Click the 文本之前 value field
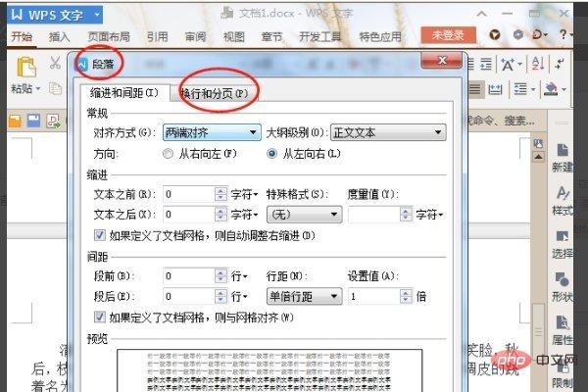Screen dimensions: 588x392 coord(189,194)
